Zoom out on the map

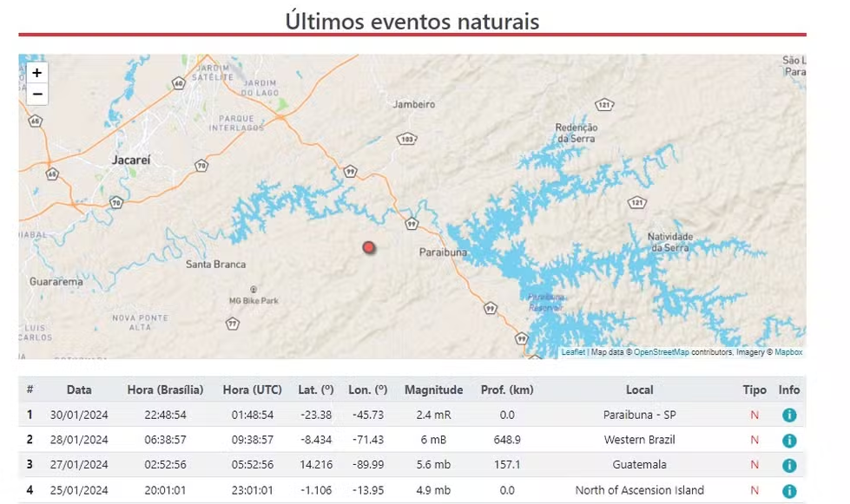[x=37, y=95]
